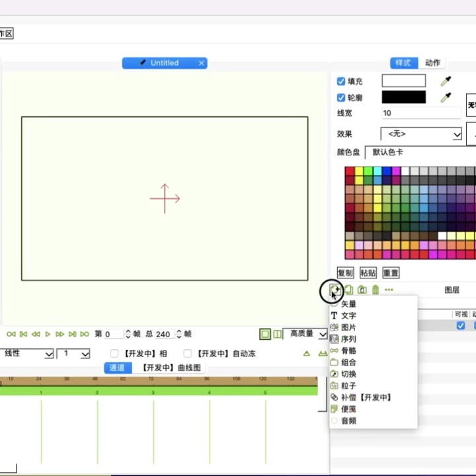Click the three-dots more options icon in layer toolbar
This screenshot has width=476, height=476.
tap(389, 290)
